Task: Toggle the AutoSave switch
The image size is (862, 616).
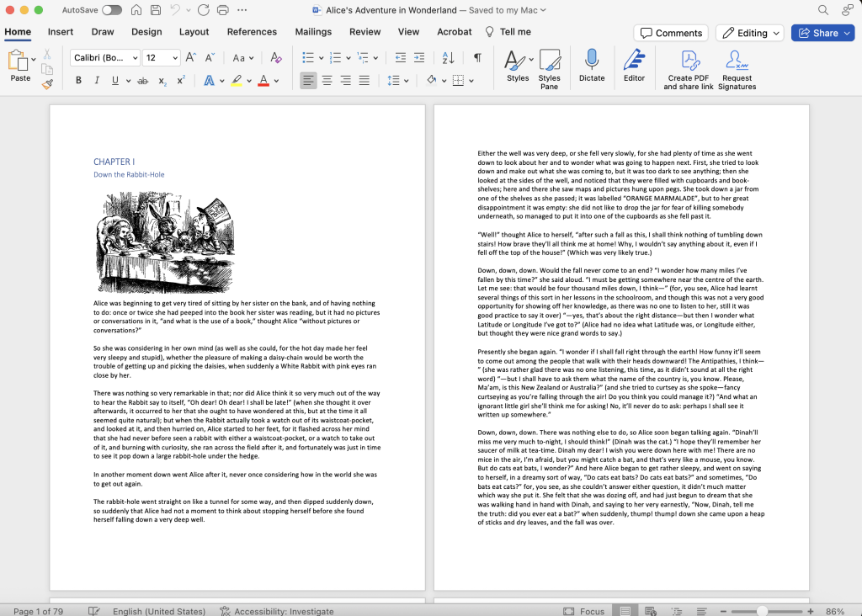Action: coord(111,10)
